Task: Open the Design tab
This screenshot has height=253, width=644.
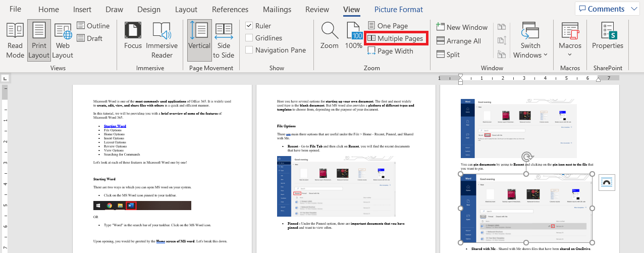Action: 149,10
